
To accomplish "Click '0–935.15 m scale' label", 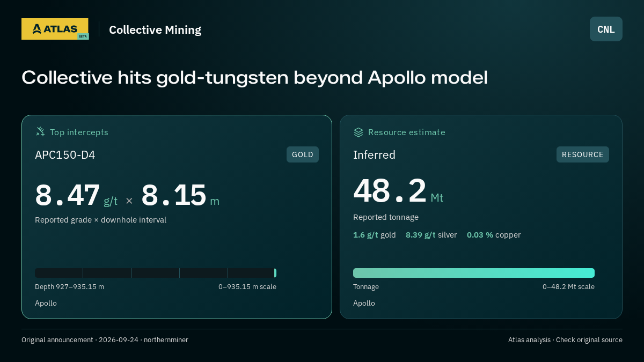I will coord(247,287).
